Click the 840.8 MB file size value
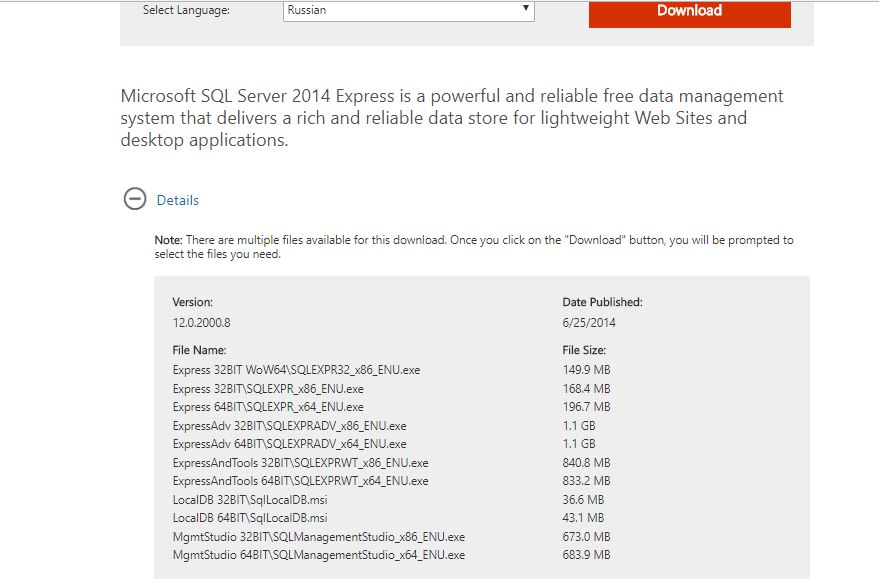The width and height of the screenshot is (879, 585). (x=586, y=463)
